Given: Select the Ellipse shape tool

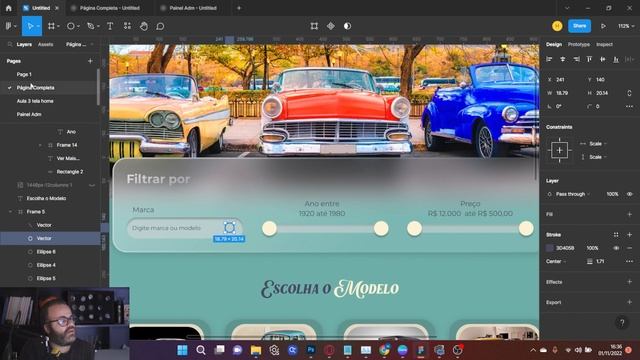Looking at the screenshot, I should (x=71, y=26).
